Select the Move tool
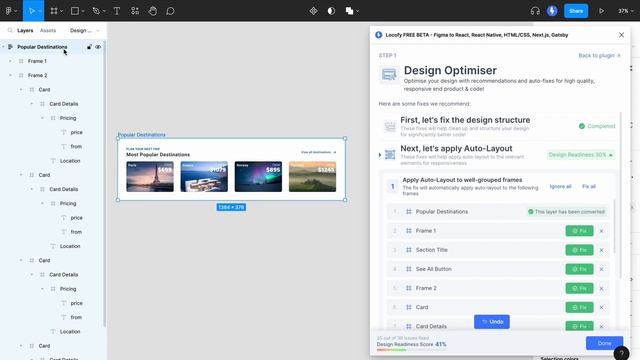Viewport: 640px width, 360px height. coord(31,11)
